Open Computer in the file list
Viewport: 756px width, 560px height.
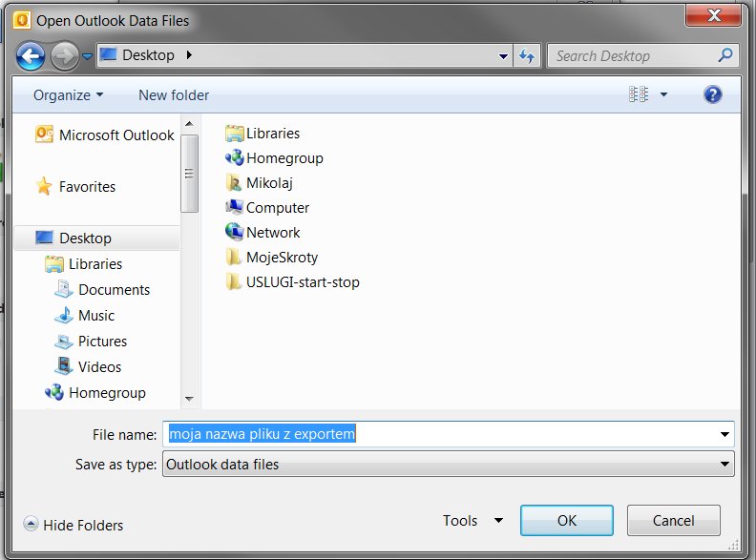(x=277, y=208)
